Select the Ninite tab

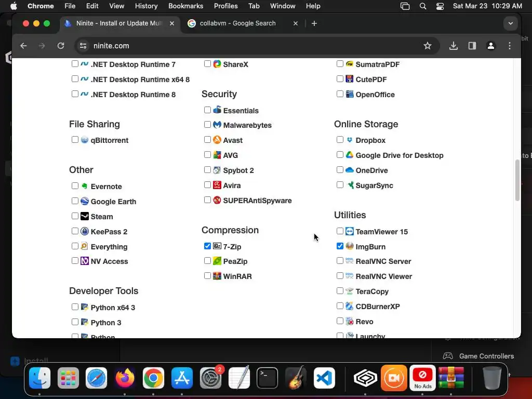tap(119, 23)
